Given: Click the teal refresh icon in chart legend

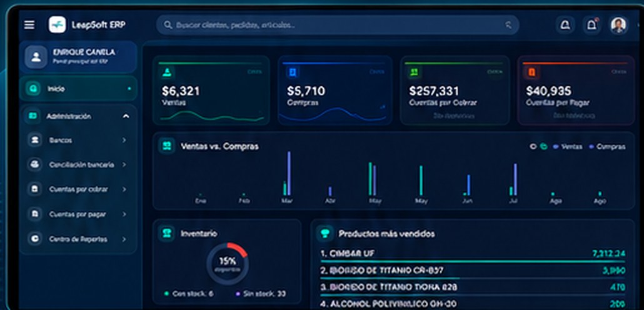Looking at the screenshot, I should click(543, 146).
